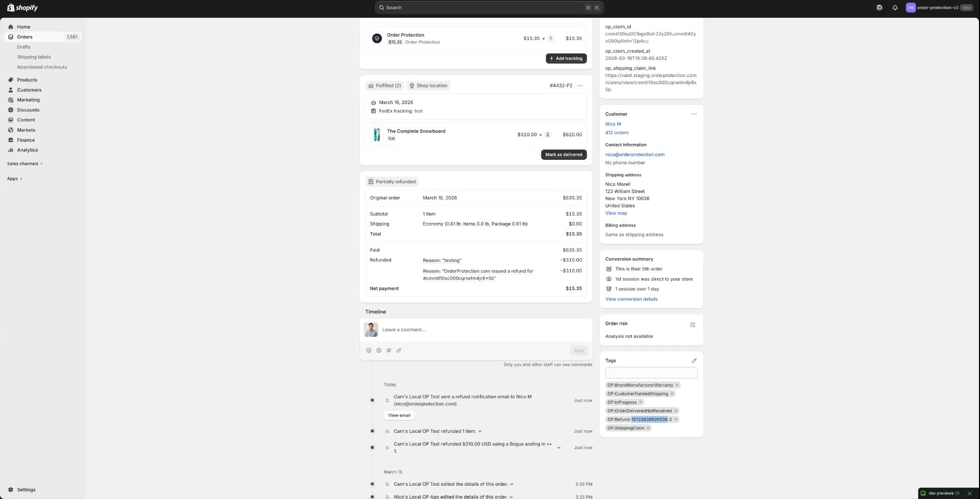Screen dimensions: 980x499
Task: Open Shipping labels under Orders
Action: click(34, 57)
